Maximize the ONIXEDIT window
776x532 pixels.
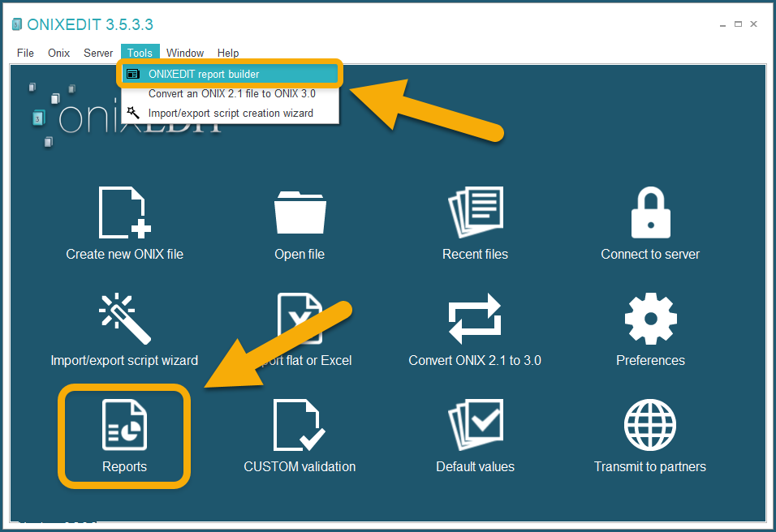click(738, 24)
